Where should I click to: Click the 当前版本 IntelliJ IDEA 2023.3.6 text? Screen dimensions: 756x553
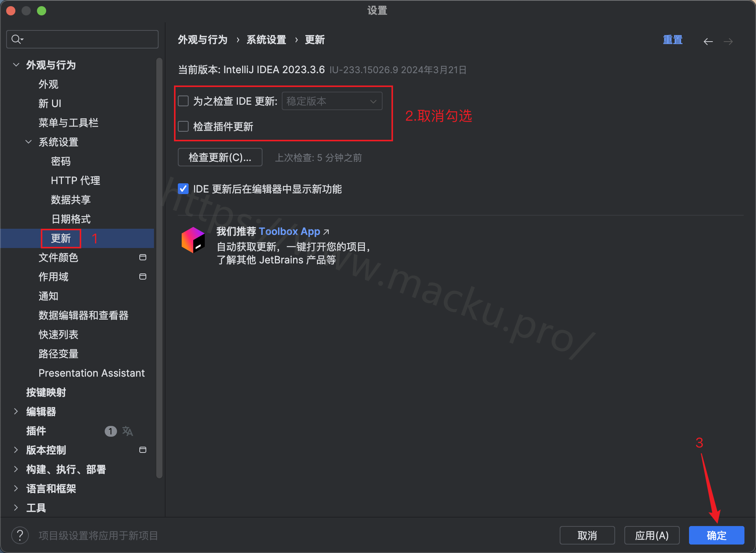(251, 70)
